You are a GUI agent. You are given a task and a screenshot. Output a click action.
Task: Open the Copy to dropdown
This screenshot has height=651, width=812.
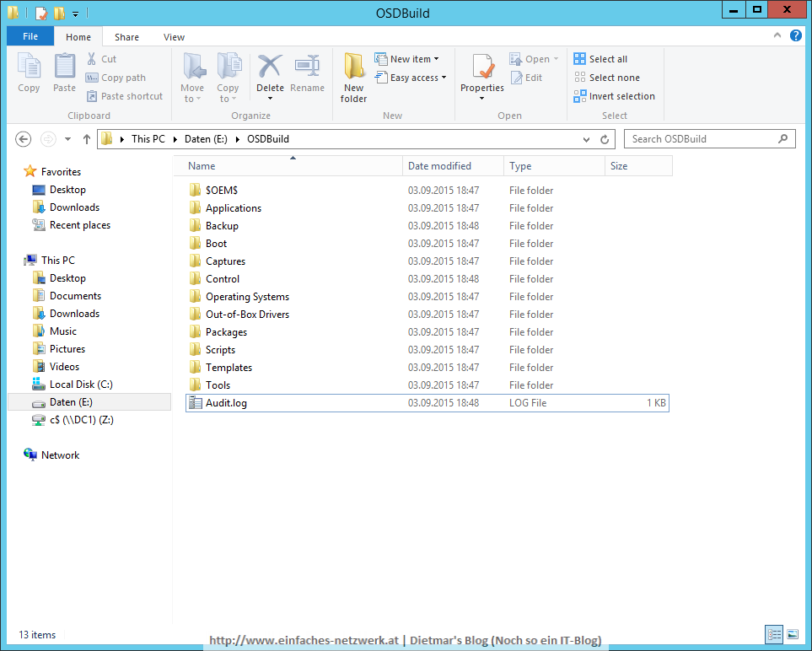coord(228,78)
